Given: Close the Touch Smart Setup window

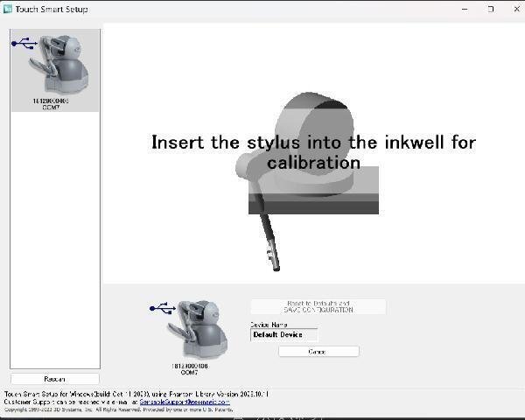Looking at the screenshot, I should pyautogui.click(x=516, y=10).
